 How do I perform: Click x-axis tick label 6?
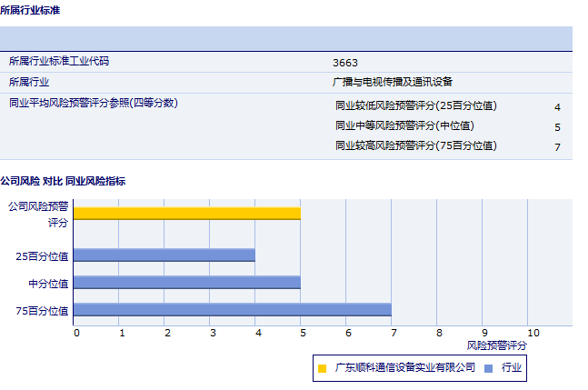click(348, 333)
